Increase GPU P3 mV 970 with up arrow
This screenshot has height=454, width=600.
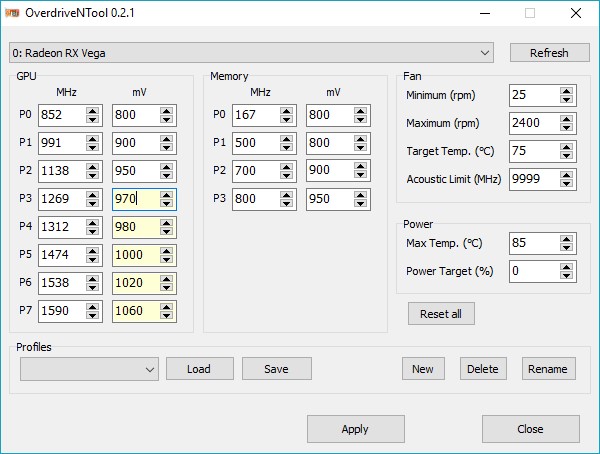coord(166,195)
